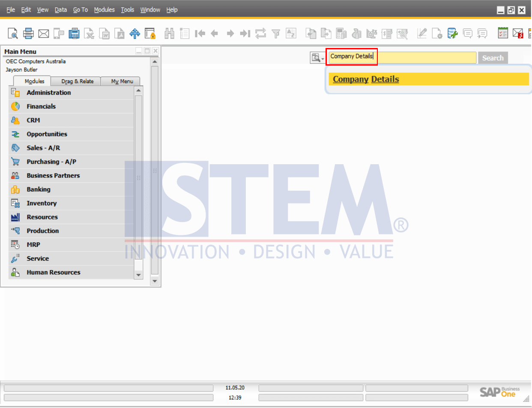Expand the Opportunities module
Image resolution: width=532 pixels, height=408 pixels.
(x=71, y=134)
